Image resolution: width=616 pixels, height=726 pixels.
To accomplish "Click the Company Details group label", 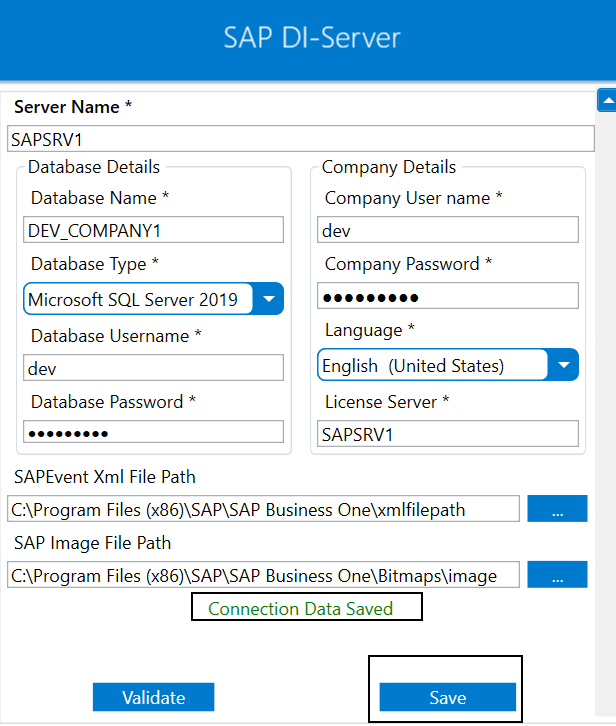I will (x=389, y=167).
